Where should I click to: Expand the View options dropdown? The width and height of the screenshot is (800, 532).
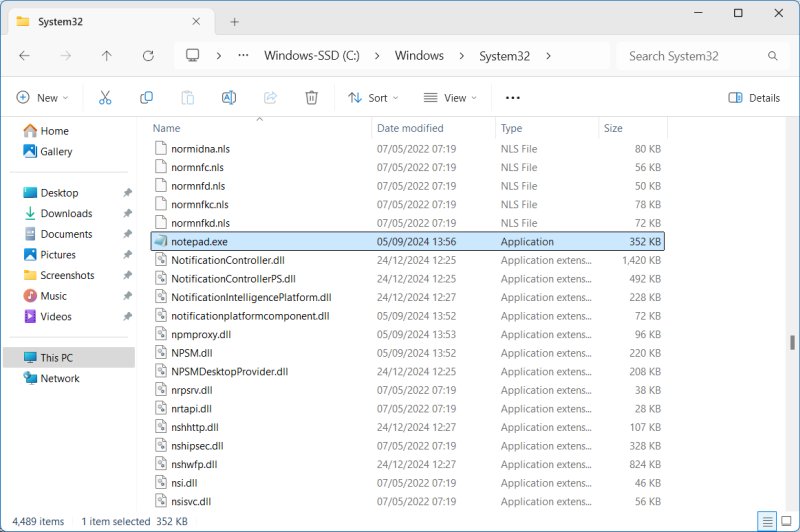tap(449, 98)
